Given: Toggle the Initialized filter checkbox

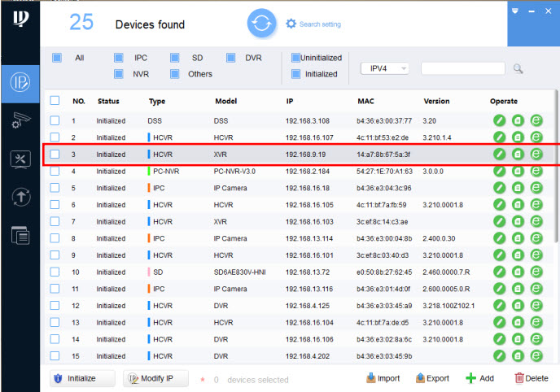Looking at the screenshot, I should [295, 74].
